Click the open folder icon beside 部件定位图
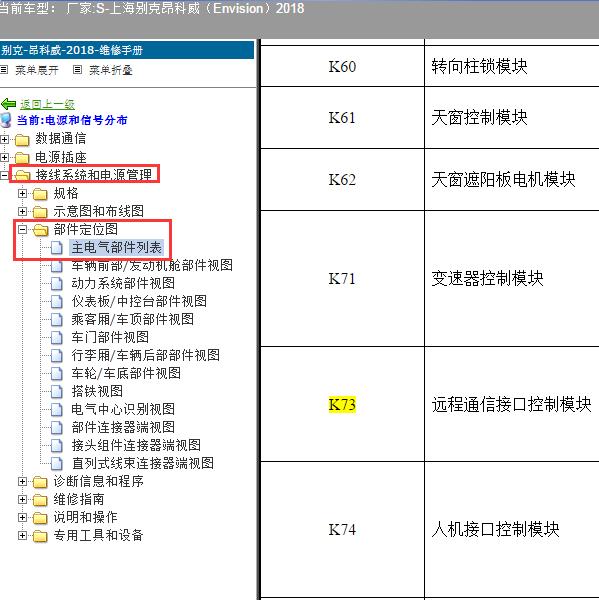Screen dimensions: 599x600 pos(40,230)
